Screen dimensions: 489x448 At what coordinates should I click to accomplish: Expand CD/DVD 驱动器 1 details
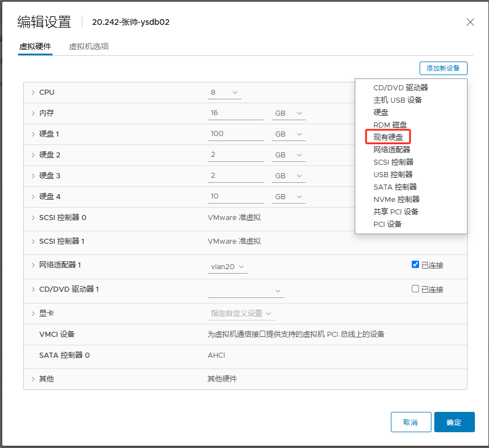click(33, 289)
